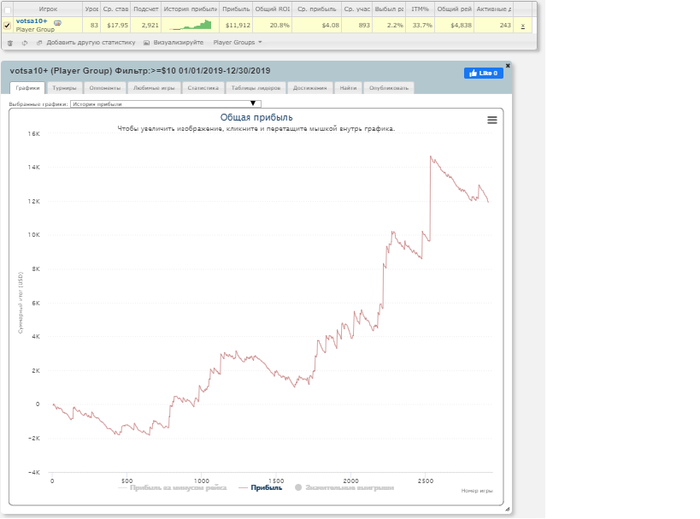Click the image icon beside Визуализируйте
Viewport: 700px width, 519px height.
tap(146, 43)
